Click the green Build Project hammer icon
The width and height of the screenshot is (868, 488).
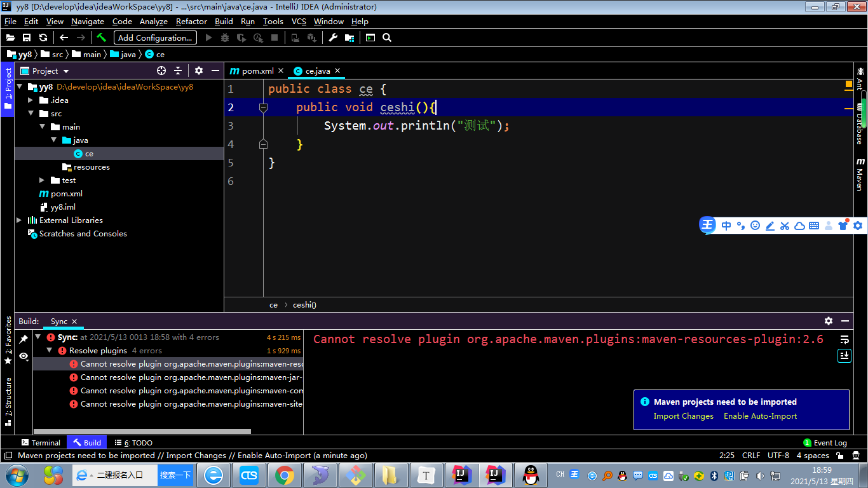[x=101, y=37]
